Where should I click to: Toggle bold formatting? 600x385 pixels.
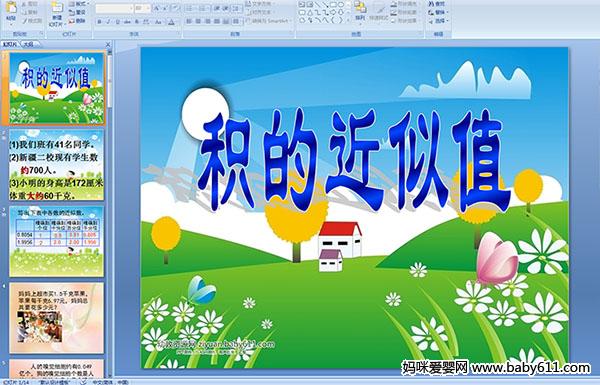click(99, 22)
